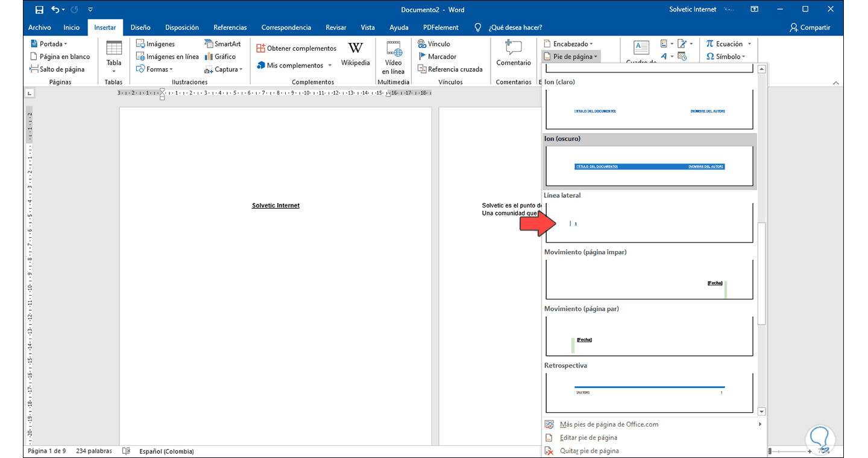Select Quitar pie de página
This screenshot has width=868, height=458.
tap(589, 451)
